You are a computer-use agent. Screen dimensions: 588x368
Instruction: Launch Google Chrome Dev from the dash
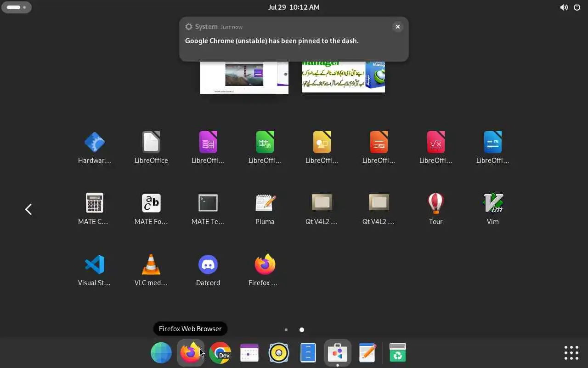click(x=220, y=353)
